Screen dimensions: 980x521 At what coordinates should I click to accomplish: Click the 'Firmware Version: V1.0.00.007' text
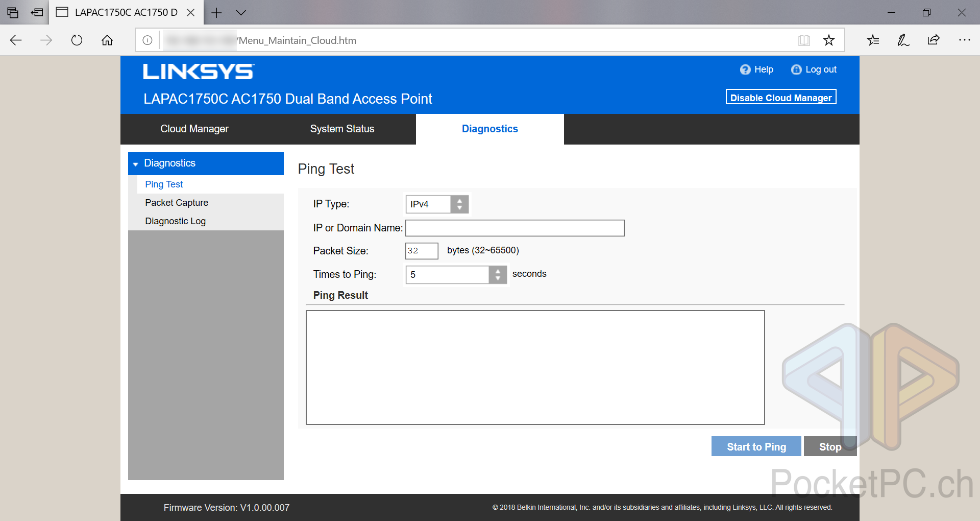(227, 508)
